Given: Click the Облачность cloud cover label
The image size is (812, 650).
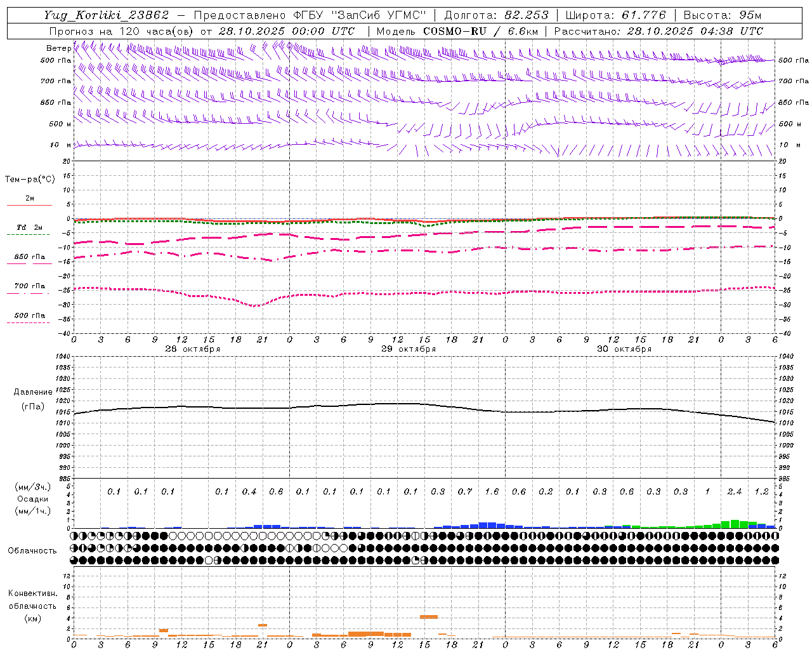Looking at the screenshot, I should [32, 550].
